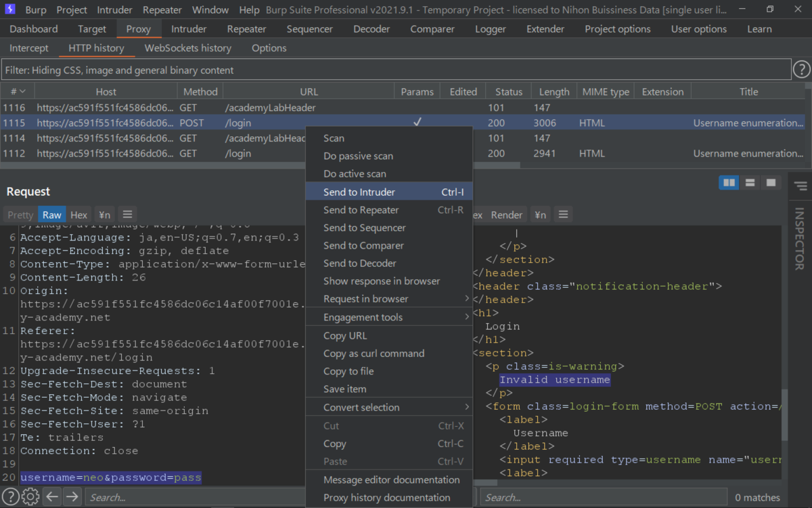Screen dimensions: 812x508
Task: Open the Help menu
Action: pos(249,10)
